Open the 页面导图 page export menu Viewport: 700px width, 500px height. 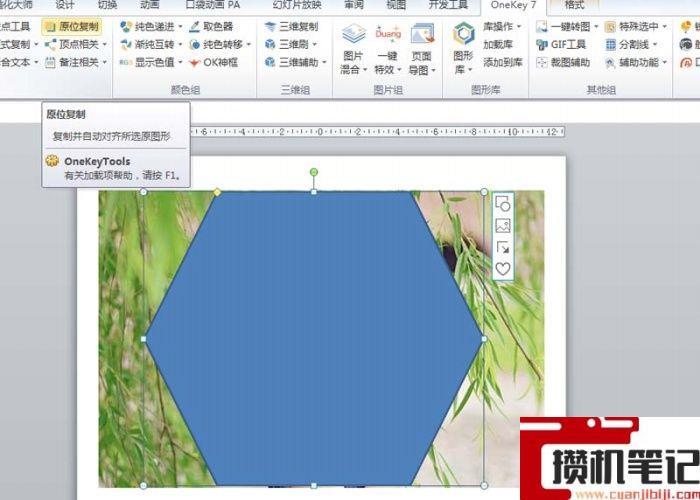422,49
